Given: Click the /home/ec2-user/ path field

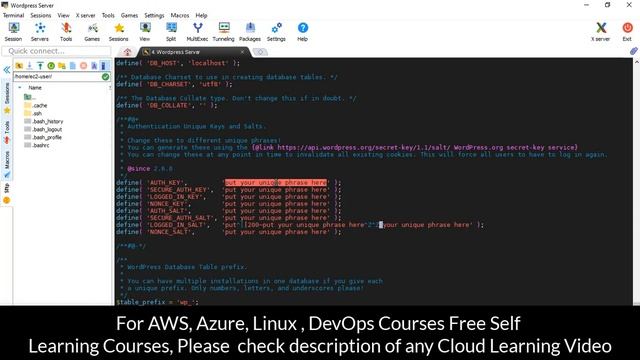Looking at the screenshot, I should [57, 76].
